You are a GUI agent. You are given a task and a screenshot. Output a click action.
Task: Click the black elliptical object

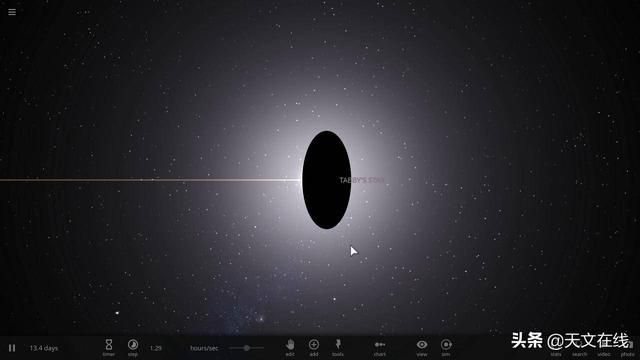[327, 180]
